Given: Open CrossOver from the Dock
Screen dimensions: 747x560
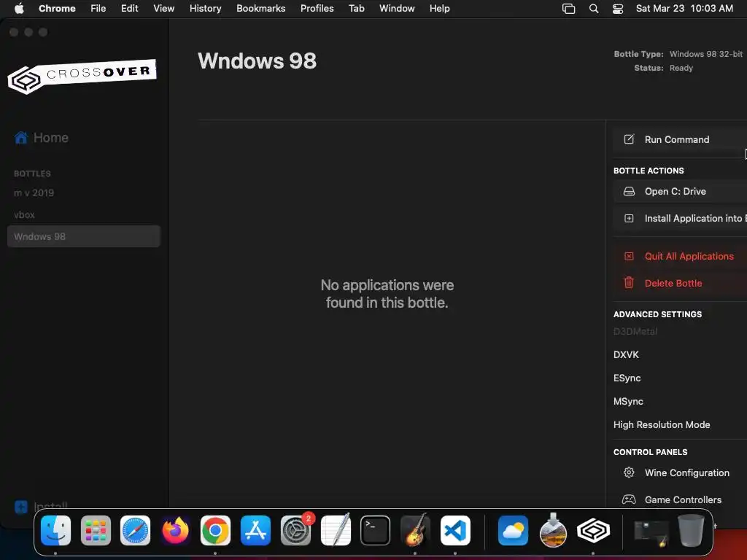Looking at the screenshot, I should (593, 531).
